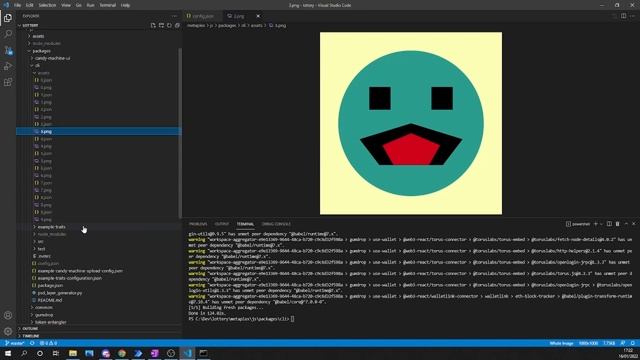The image size is (640, 360).
Task: Open the Terminal menu in menu bar
Action: pyautogui.click(x=107, y=5)
